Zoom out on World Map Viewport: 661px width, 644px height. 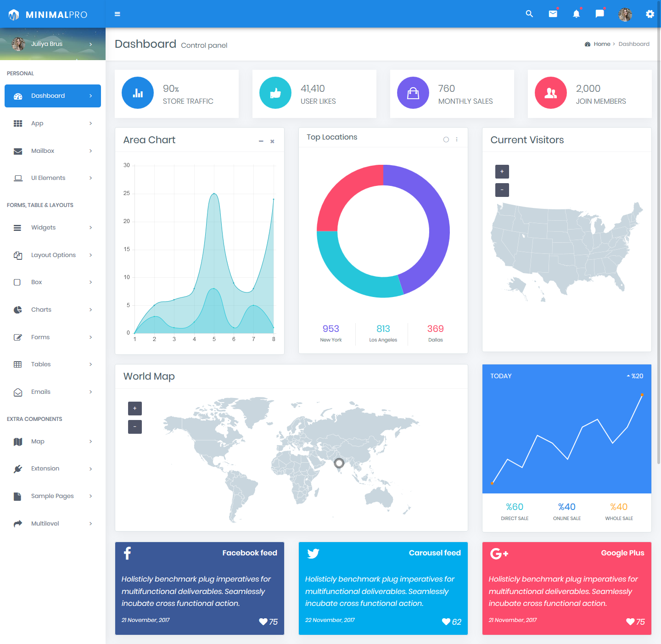click(x=135, y=427)
